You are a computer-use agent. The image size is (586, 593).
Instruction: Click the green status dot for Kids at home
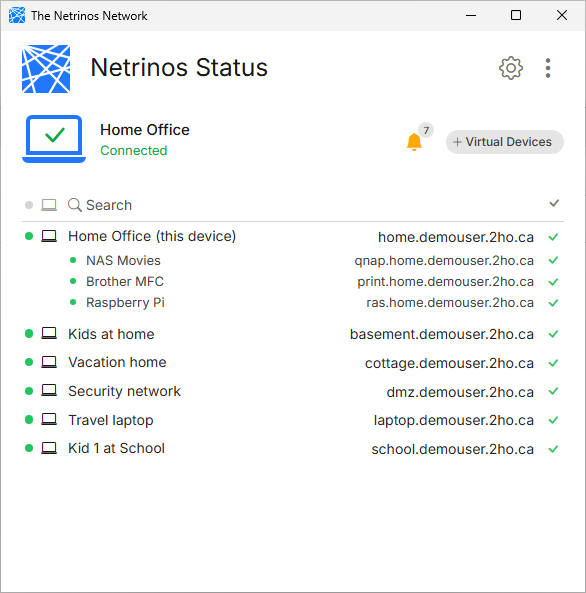29,334
